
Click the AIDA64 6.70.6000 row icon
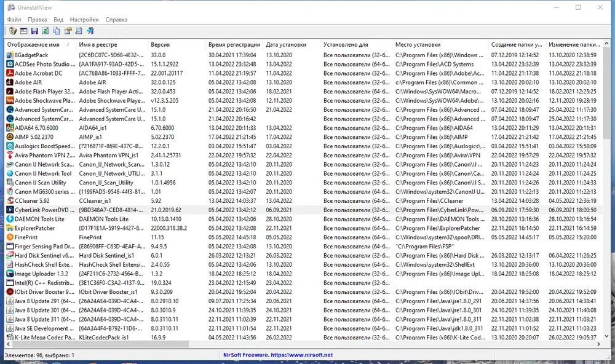[x=10, y=128]
